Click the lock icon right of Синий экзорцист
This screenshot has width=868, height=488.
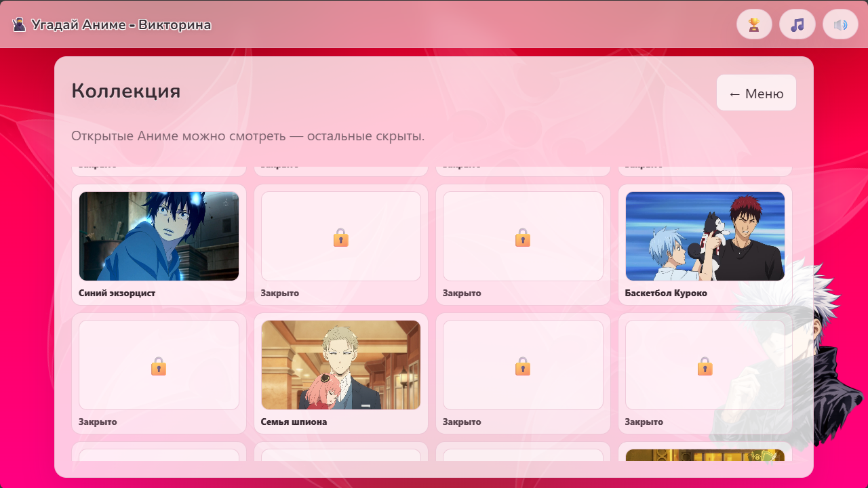pyautogui.click(x=340, y=238)
